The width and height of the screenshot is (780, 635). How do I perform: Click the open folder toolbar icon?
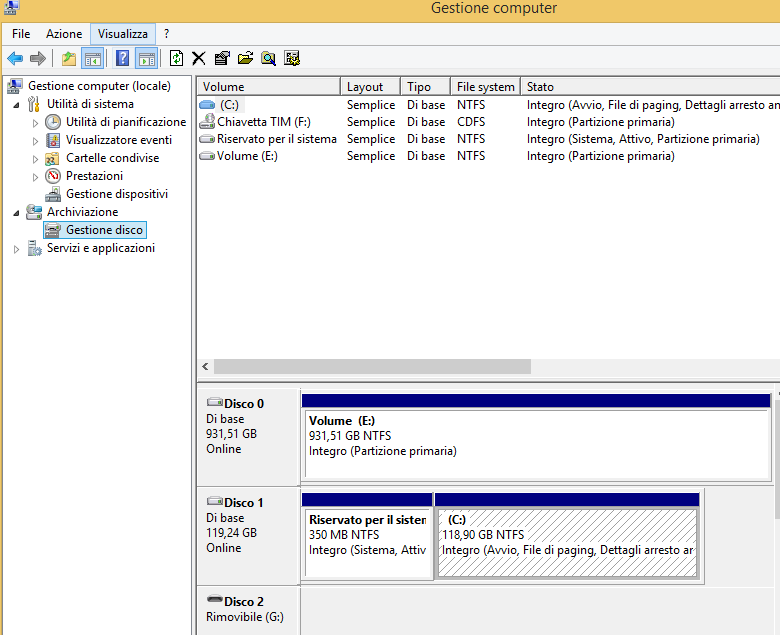pos(245,58)
